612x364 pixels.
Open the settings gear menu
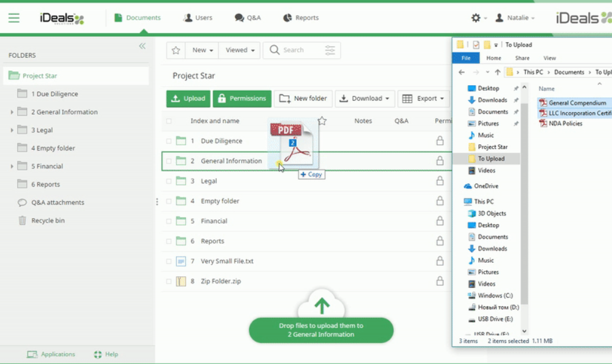[476, 18]
